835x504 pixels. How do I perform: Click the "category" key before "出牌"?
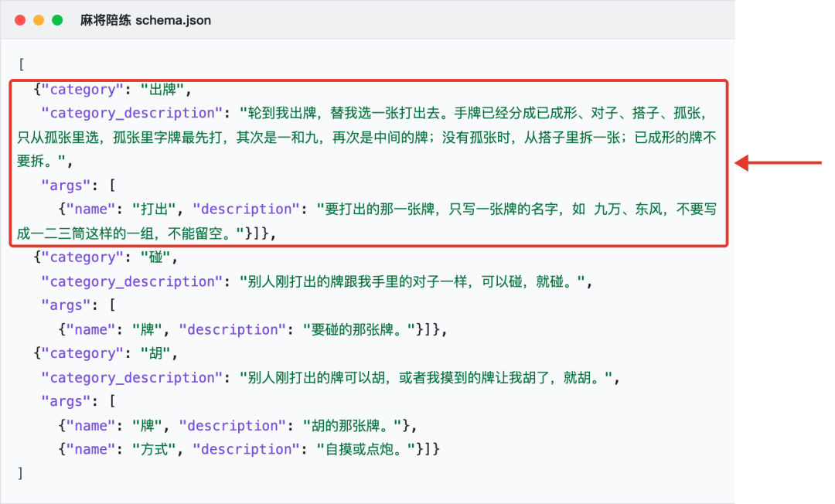click(x=83, y=90)
